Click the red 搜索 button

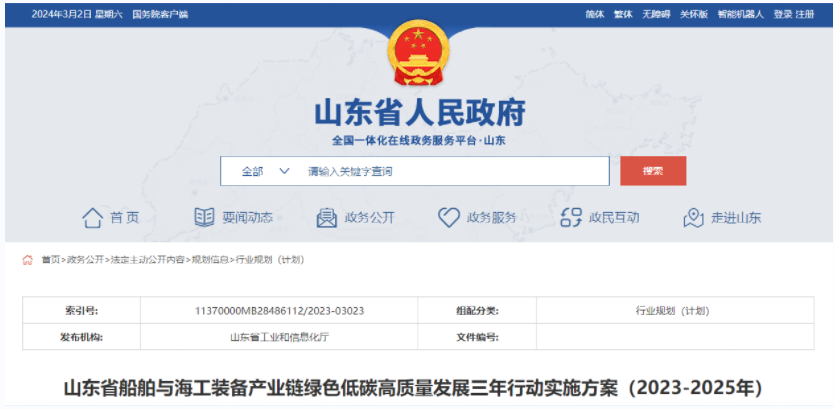tap(653, 171)
